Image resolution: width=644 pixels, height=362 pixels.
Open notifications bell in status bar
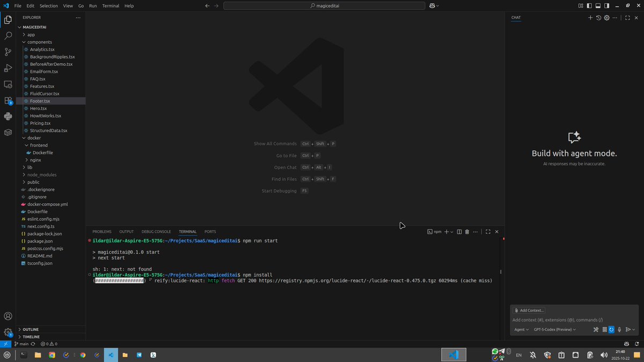pos(638,344)
